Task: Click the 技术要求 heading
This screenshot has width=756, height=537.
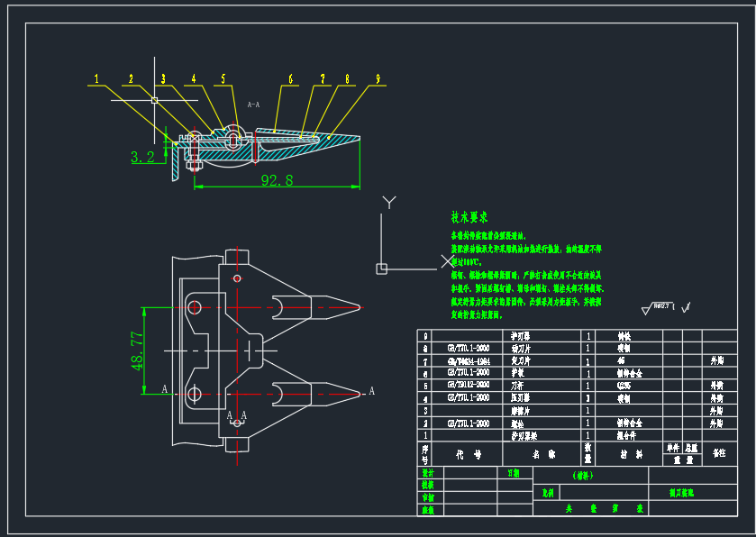Action: click(x=469, y=217)
